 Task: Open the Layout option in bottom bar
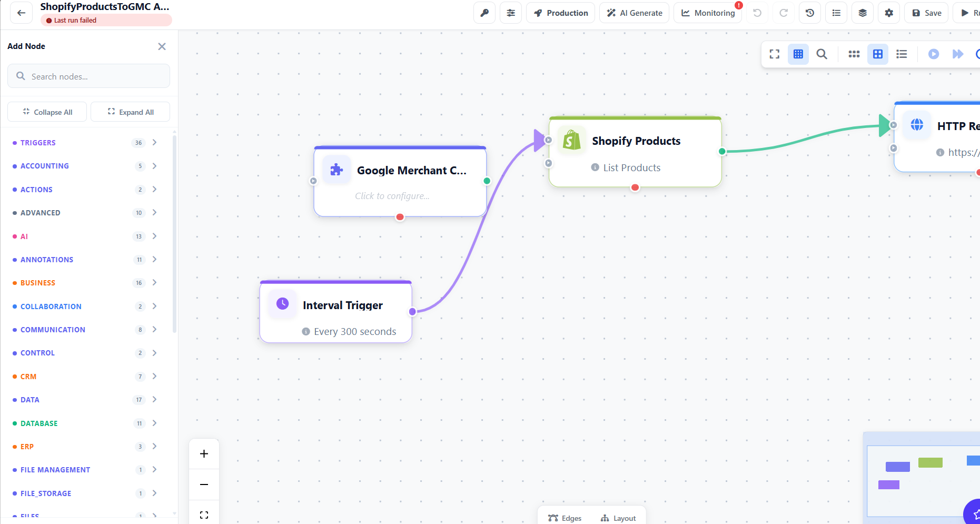pyautogui.click(x=618, y=518)
